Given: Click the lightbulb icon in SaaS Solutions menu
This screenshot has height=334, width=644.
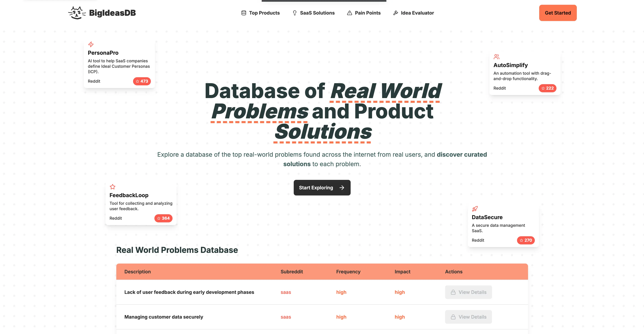Looking at the screenshot, I should pos(295,13).
